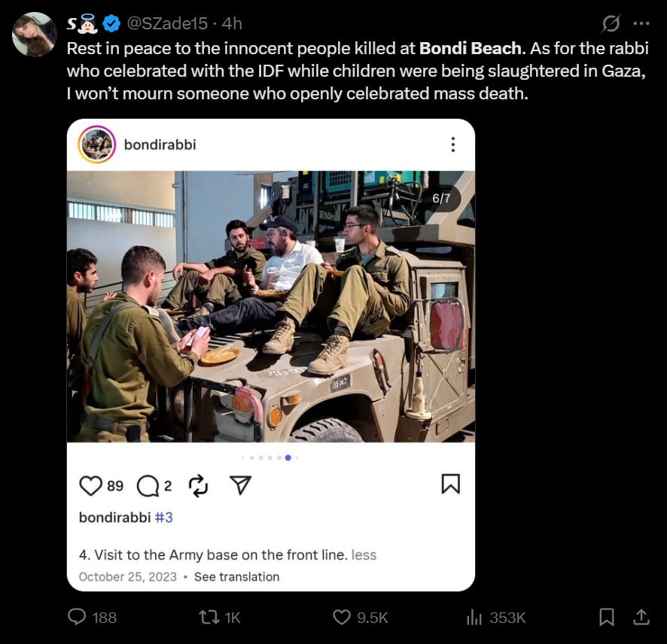Save the Instagram post with bookmark icon
The image size is (667, 644).
click(x=450, y=485)
